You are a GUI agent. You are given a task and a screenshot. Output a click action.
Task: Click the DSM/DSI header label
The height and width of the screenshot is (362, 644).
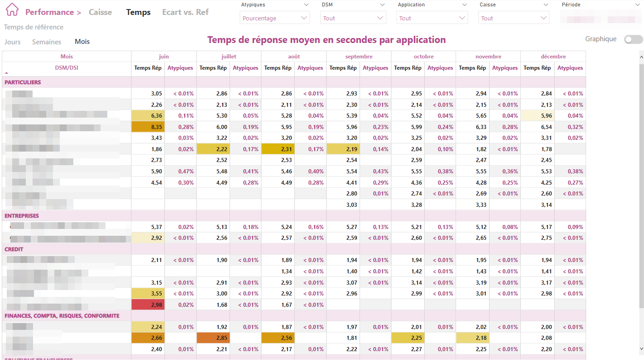point(67,68)
